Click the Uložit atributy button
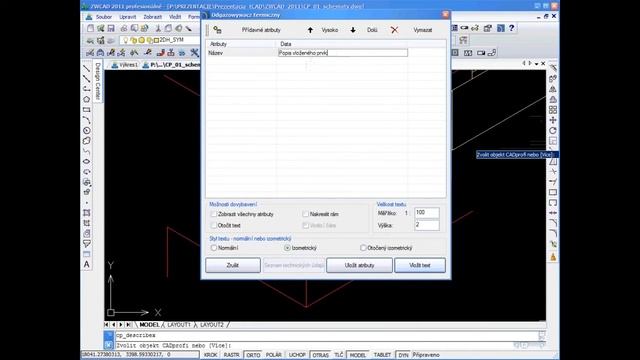Image resolution: width=640 pixels, height=360 pixels. (360, 265)
